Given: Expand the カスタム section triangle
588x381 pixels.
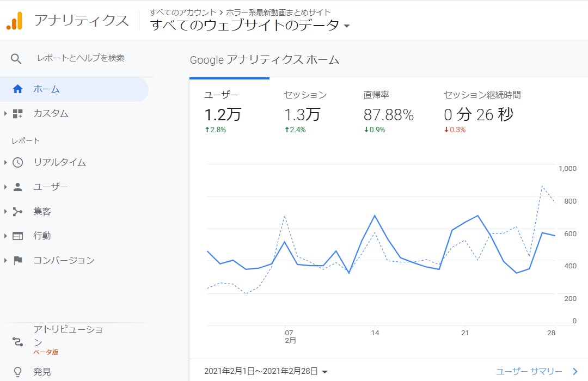Looking at the screenshot, I should pos(5,114).
